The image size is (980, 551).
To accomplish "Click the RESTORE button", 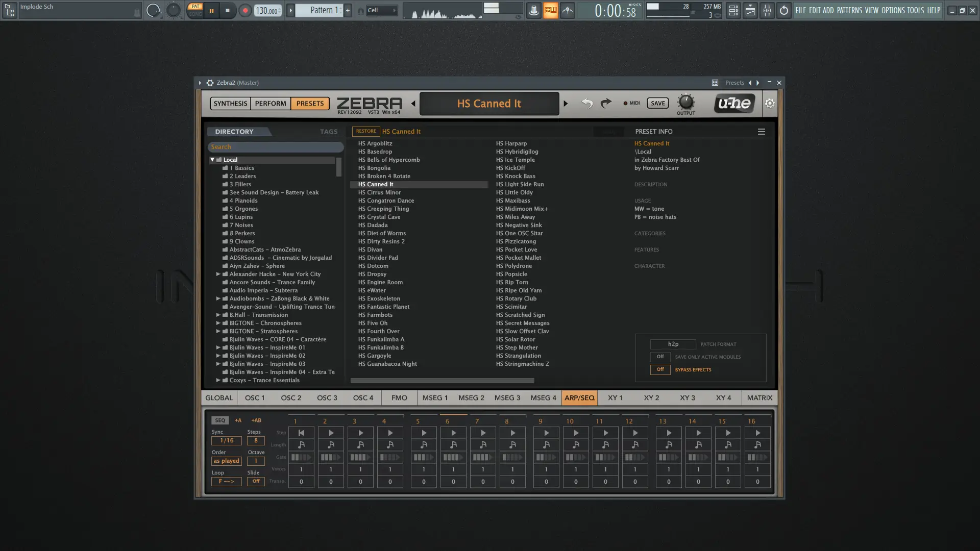I will click(x=366, y=131).
